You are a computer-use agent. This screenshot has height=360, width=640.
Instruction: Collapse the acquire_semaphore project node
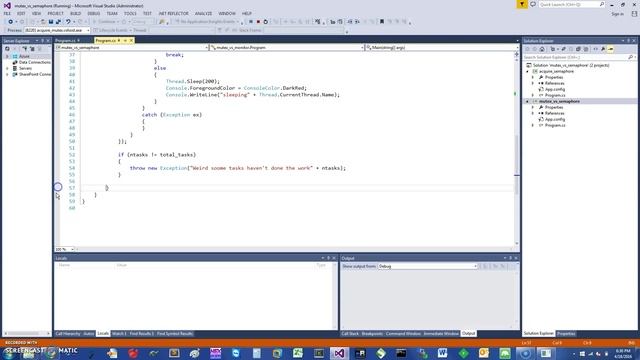(x=527, y=71)
